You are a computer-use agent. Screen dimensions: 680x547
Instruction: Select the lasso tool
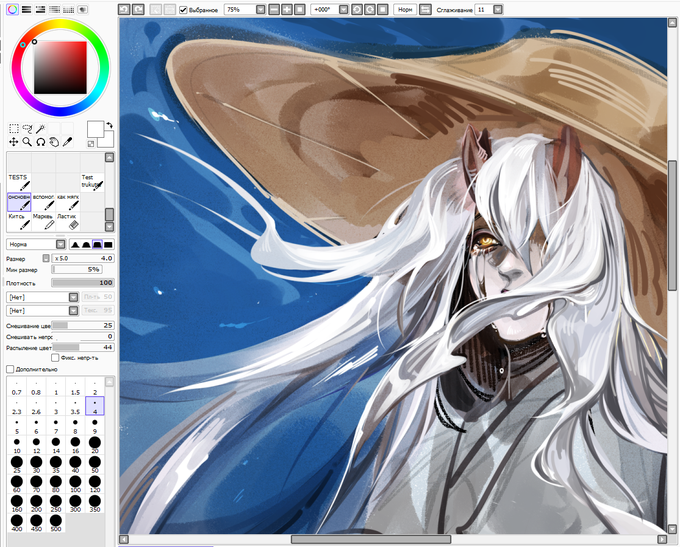click(x=27, y=128)
